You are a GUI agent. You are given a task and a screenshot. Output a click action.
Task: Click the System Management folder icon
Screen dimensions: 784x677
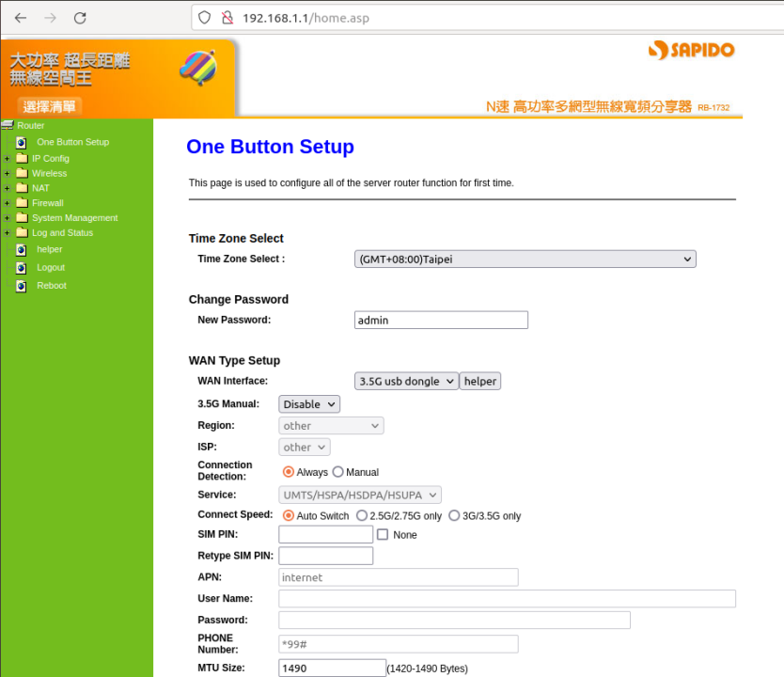(22, 217)
